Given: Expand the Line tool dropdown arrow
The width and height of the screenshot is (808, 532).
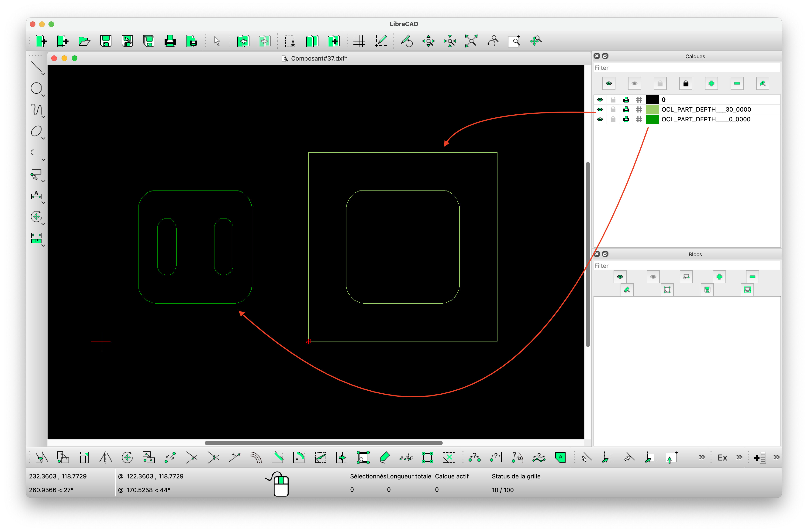Looking at the screenshot, I should tap(43, 74).
